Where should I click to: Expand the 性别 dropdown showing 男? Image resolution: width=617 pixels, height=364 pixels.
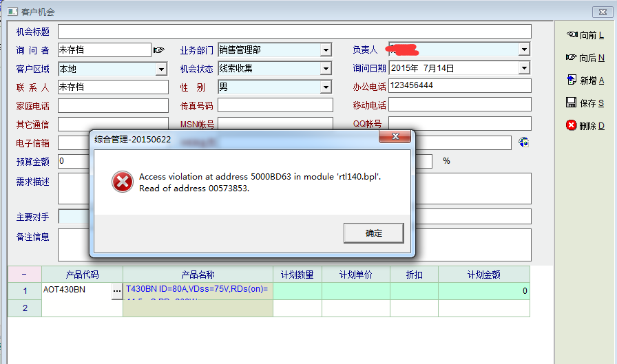tap(326, 87)
